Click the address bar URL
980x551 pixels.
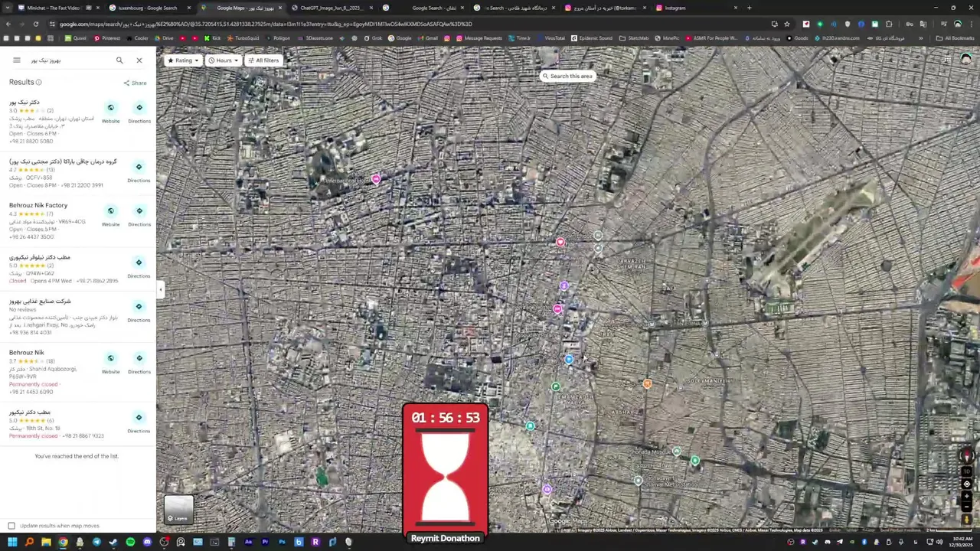coord(265,24)
